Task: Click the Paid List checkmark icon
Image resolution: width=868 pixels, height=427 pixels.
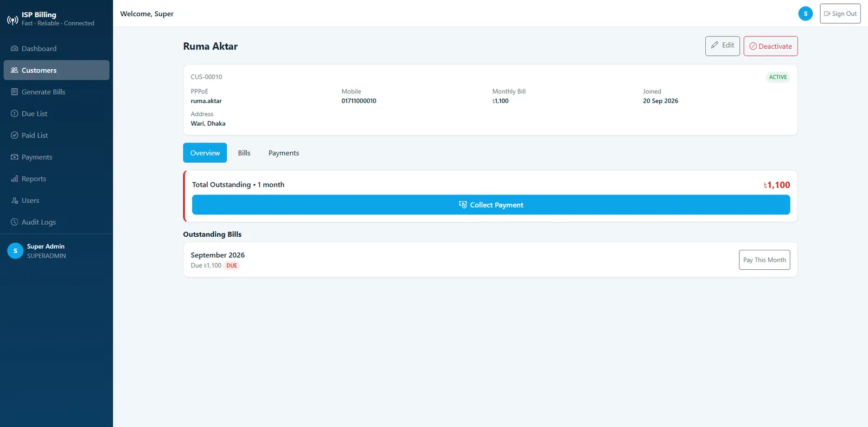Action: coord(15,135)
